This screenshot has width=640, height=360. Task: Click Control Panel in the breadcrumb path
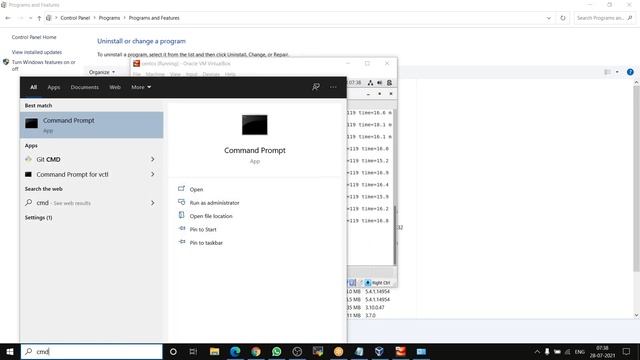coord(75,18)
